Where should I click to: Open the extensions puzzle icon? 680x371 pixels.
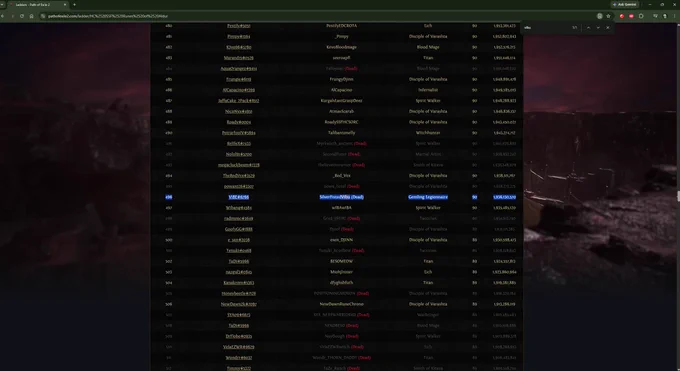641,16
